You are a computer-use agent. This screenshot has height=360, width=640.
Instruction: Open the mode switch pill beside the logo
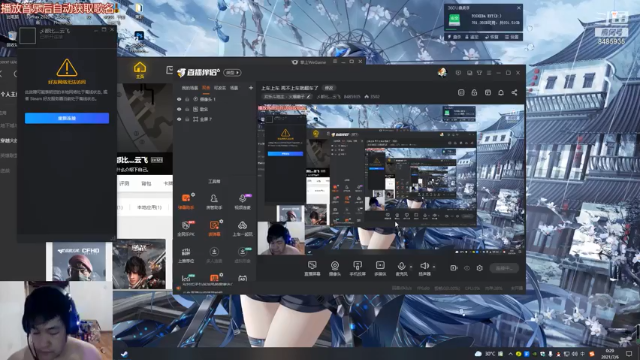(x=232, y=73)
